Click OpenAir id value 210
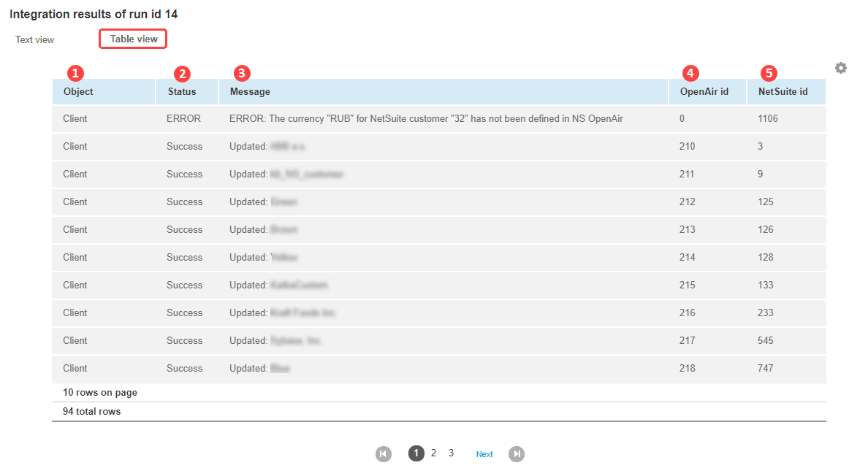The image size is (868, 468). (687, 146)
